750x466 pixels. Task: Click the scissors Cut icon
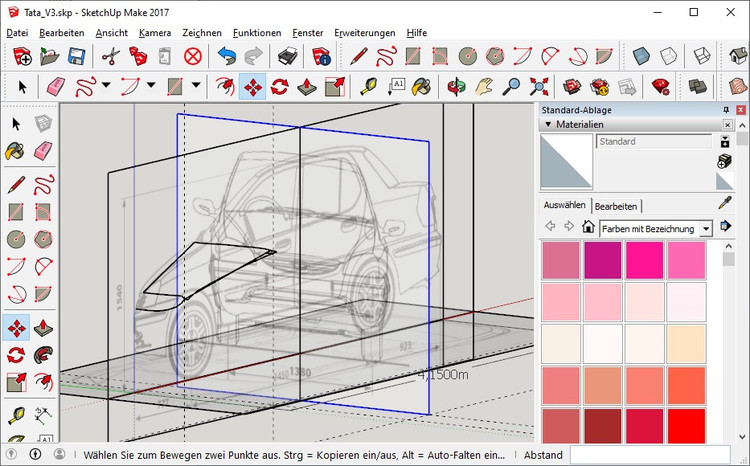coord(110,56)
